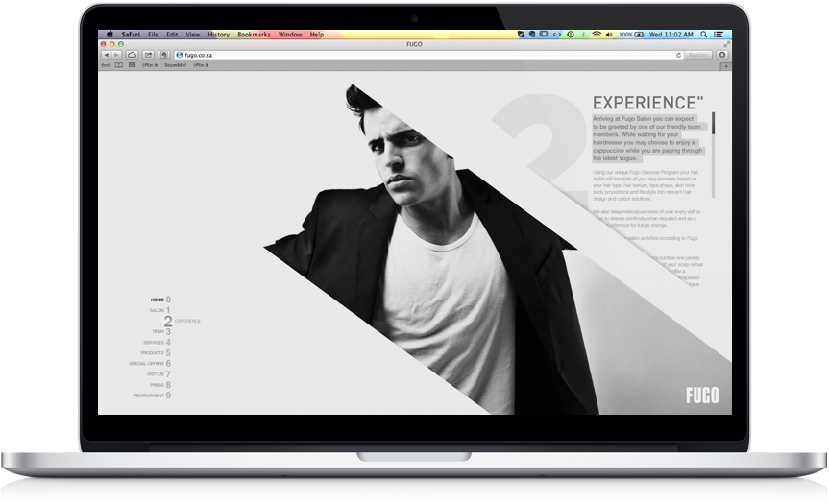Viewport: 829px width, 504px height.
Task: Go to VISIT US 7 in navigation
Action: tap(158, 374)
